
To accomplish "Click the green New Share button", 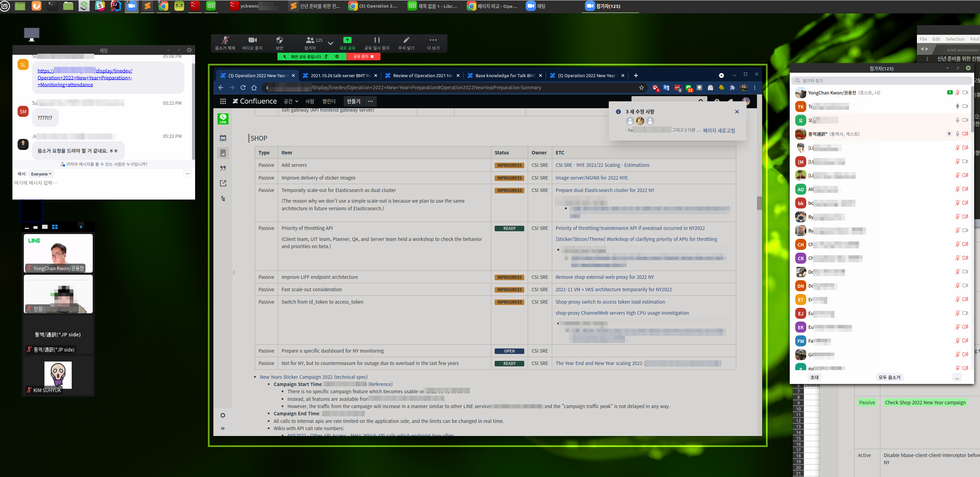I will [x=347, y=43].
